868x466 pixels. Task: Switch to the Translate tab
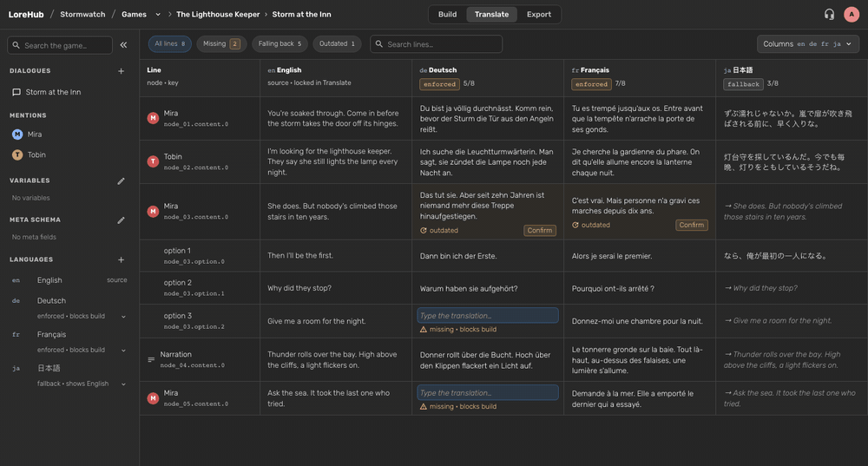491,15
